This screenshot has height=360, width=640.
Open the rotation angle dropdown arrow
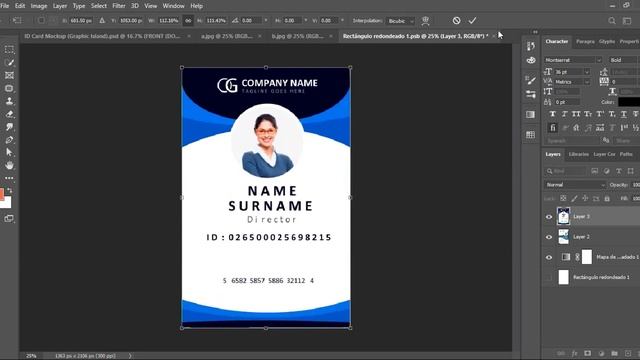(266, 20)
